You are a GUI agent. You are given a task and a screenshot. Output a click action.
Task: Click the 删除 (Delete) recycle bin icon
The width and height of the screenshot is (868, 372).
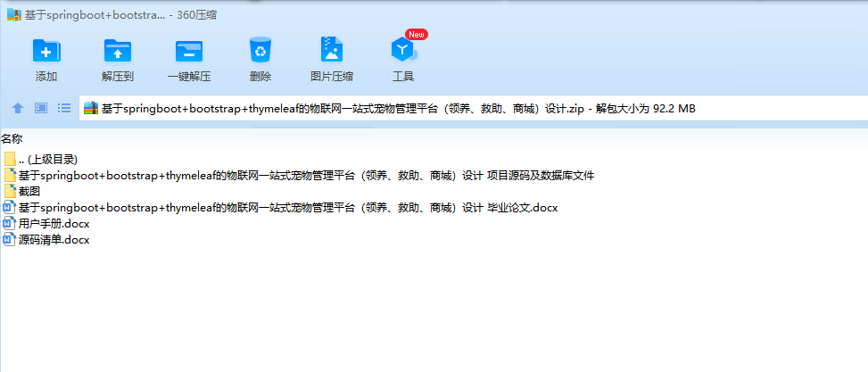260,50
